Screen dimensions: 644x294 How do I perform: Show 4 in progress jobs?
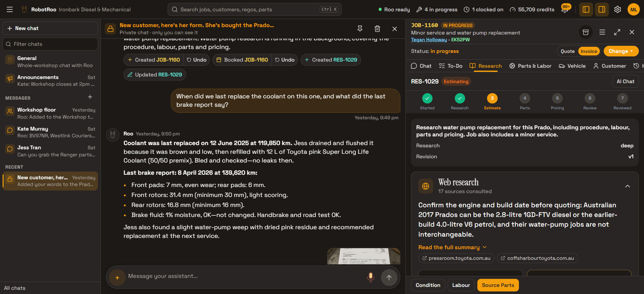coord(437,9)
